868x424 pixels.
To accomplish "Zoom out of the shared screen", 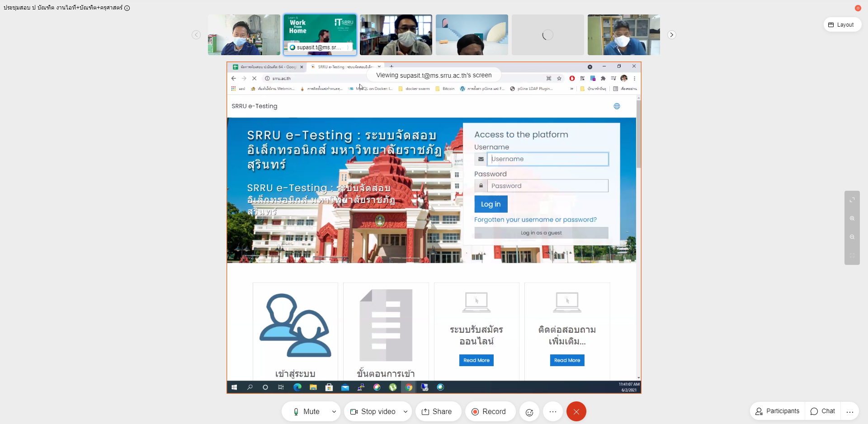I will (852, 237).
